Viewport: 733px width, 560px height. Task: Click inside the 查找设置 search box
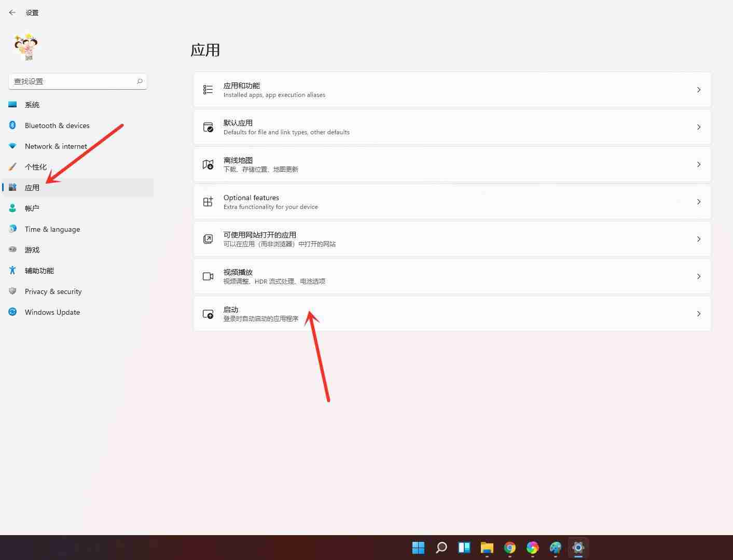(x=73, y=81)
